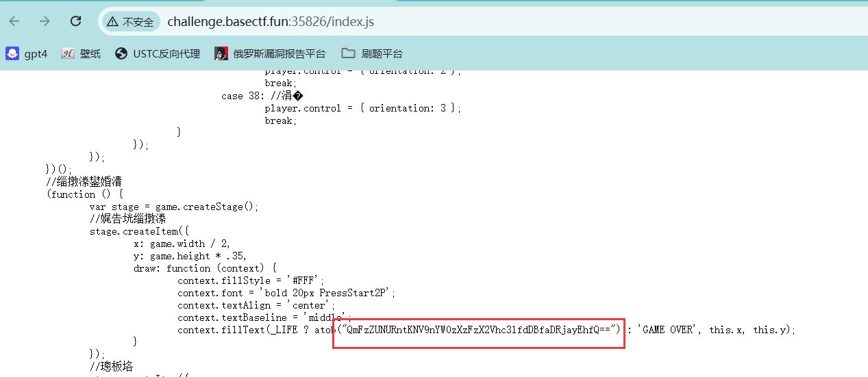
Task: Click the base64 string inside atob()
Action: (x=478, y=330)
